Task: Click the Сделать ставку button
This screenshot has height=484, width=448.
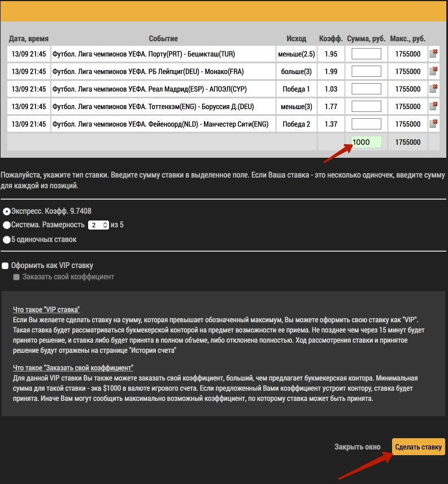Action: pyautogui.click(x=418, y=447)
